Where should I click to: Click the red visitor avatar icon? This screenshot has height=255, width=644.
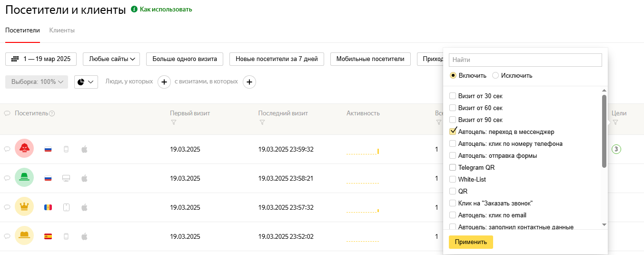coord(24,149)
